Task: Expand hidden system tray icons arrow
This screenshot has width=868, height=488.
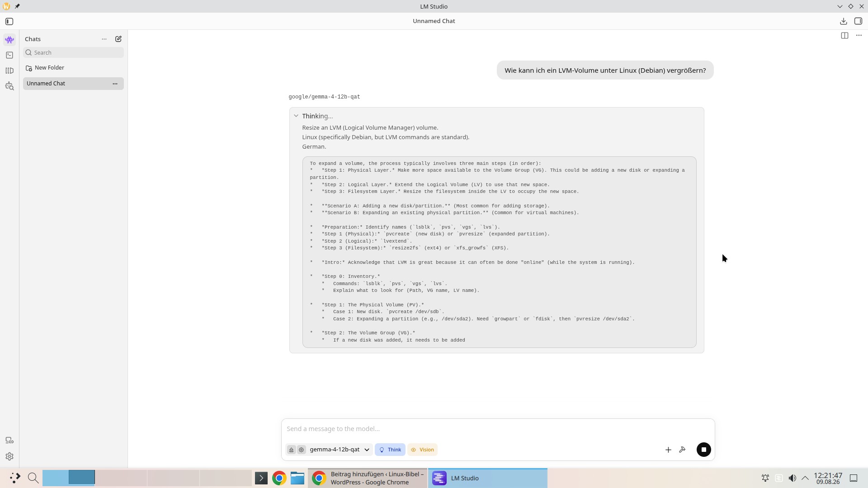Action: click(805, 478)
